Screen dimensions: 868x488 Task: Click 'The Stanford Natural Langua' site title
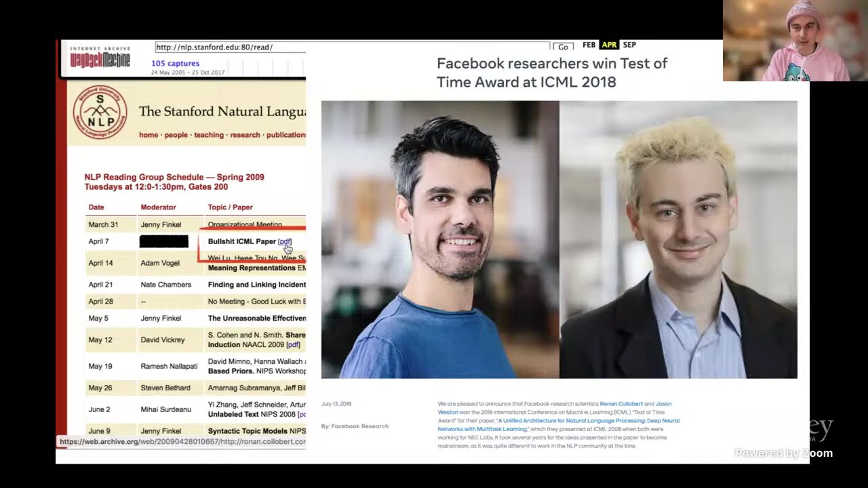222,111
